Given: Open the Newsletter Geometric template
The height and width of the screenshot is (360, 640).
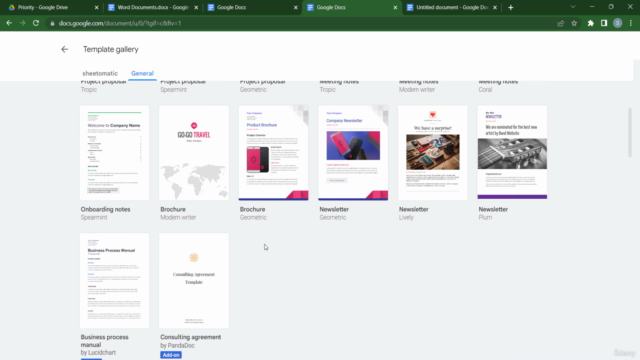Looking at the screenshot, I should pos(353,153).
